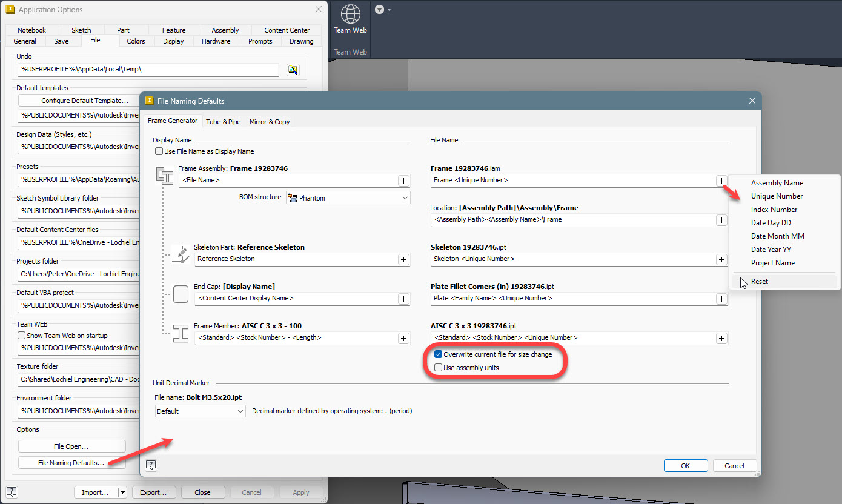
Task: Switch to the Notebook tab
Action: 31,30
